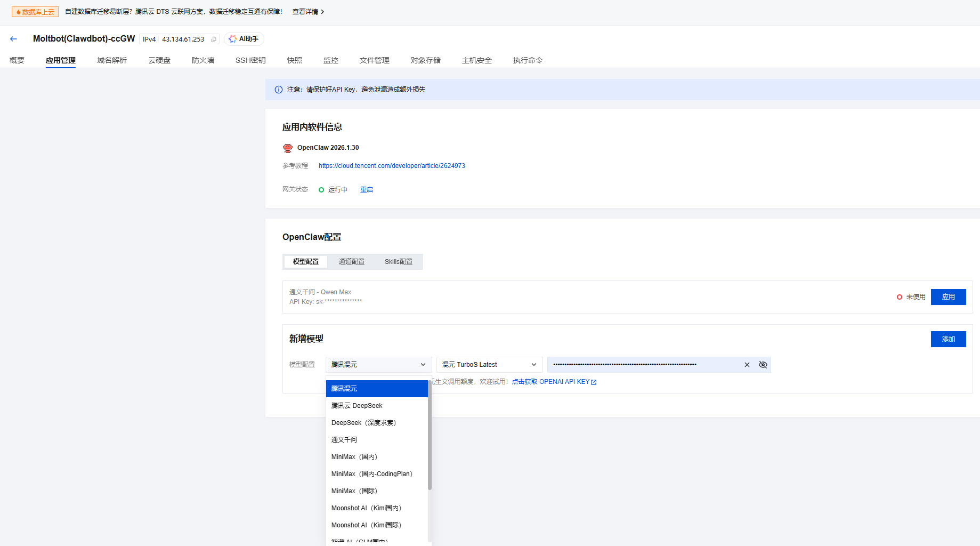Viewport: 980px width, 546px height.
Task: Open the 云硬盘 tab
Action: pos(159,60)
